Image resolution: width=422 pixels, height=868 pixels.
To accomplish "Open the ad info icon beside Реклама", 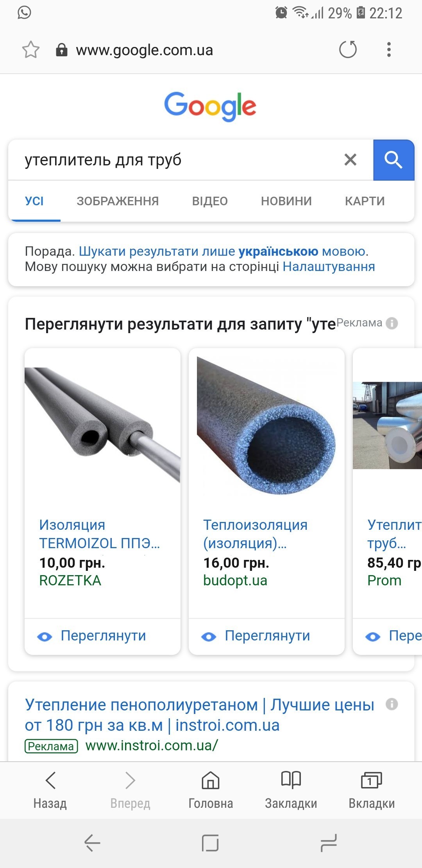I will coord(392,323).
